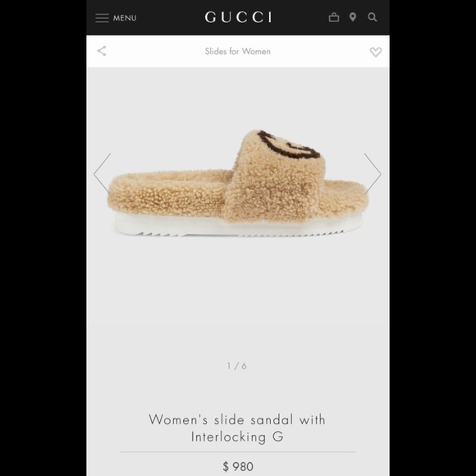Screen dimensions: 476x476
Task: Open the shopping bag icon
Action: tap(334, 17)
